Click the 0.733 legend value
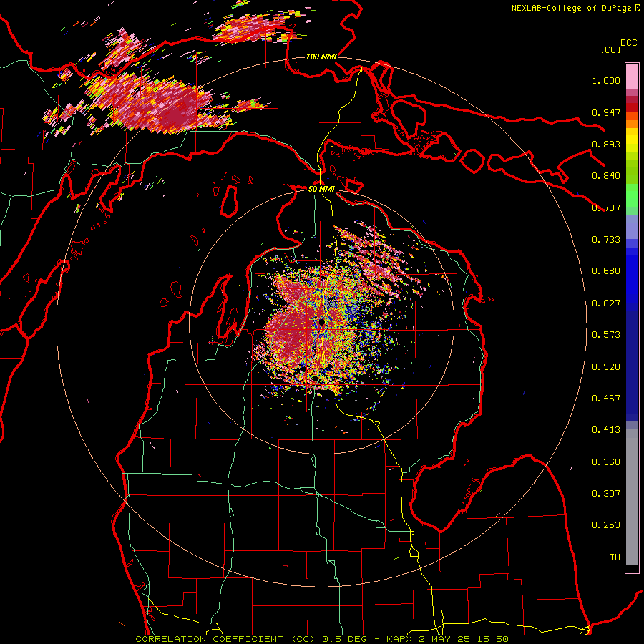The height and width of the screenshot is (644, 644). pos(606,240)
